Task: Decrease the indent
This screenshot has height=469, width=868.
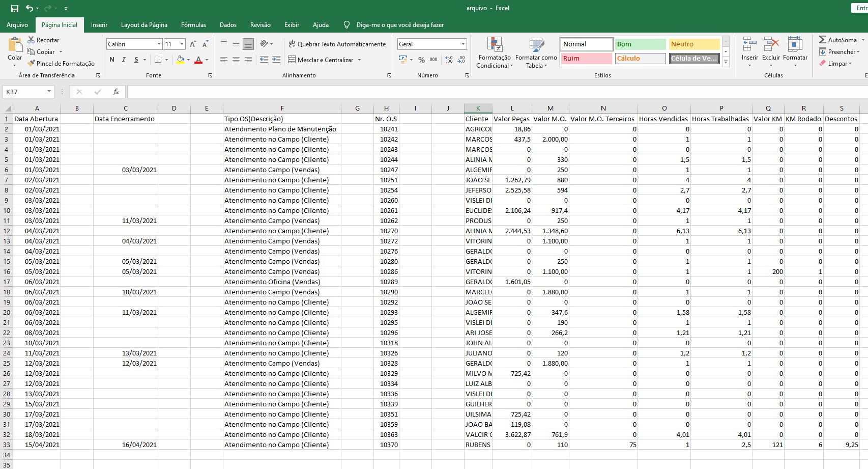Action: tap(264, 60)
